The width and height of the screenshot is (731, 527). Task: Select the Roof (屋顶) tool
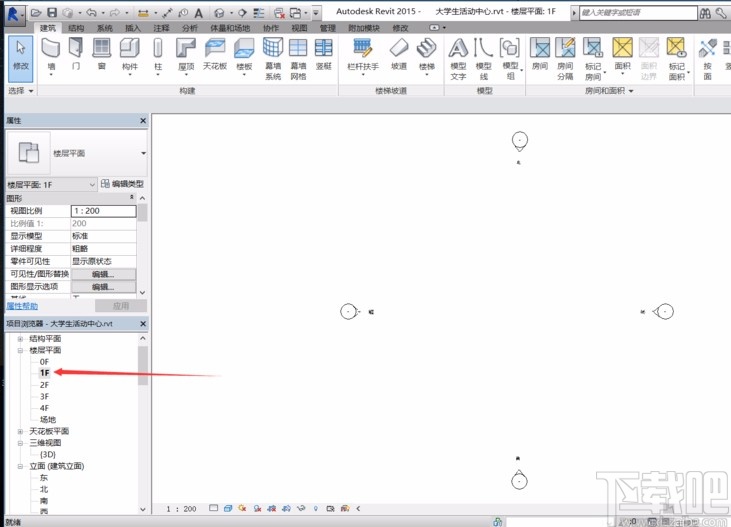click(186, 55)
